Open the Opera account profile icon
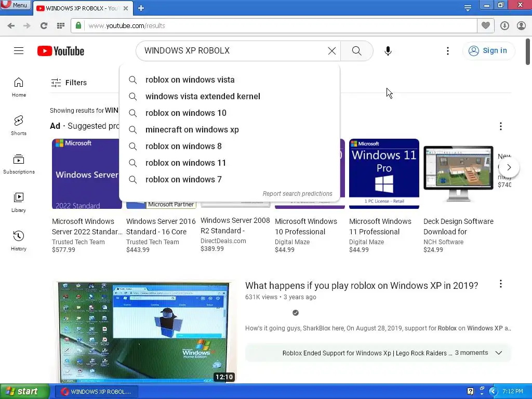The image size is (532, 399). click(x=521, y=26)
